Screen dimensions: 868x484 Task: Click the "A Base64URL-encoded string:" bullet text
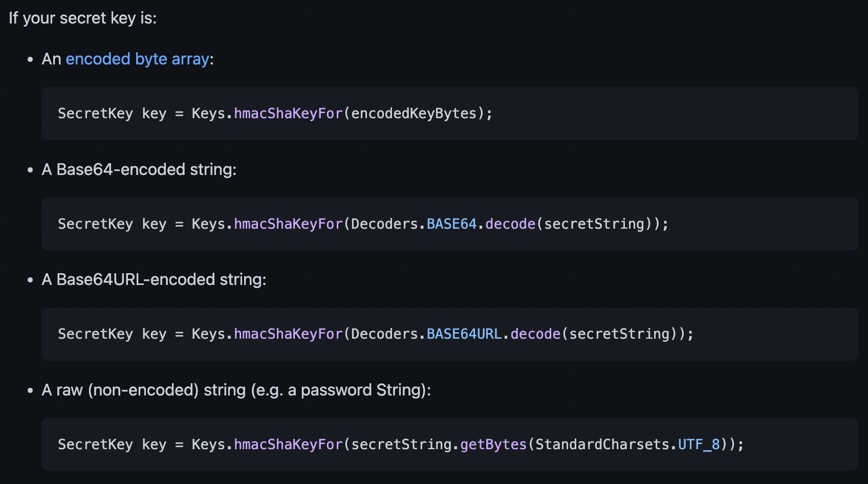pyautogui.click(x=154, y=280)
